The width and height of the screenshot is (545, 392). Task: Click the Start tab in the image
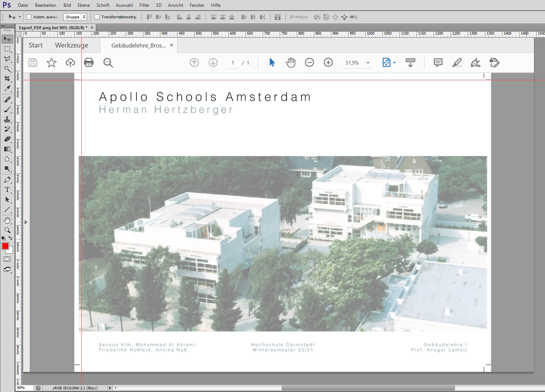coord(36,45)
